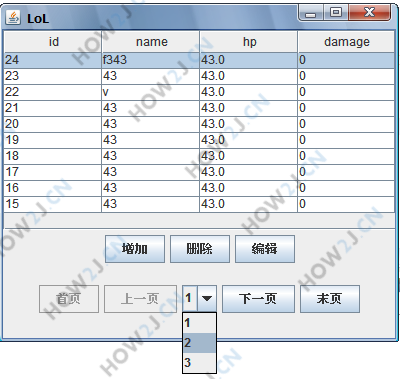Click the name column header
400x379 pixels.
(151, 42)
